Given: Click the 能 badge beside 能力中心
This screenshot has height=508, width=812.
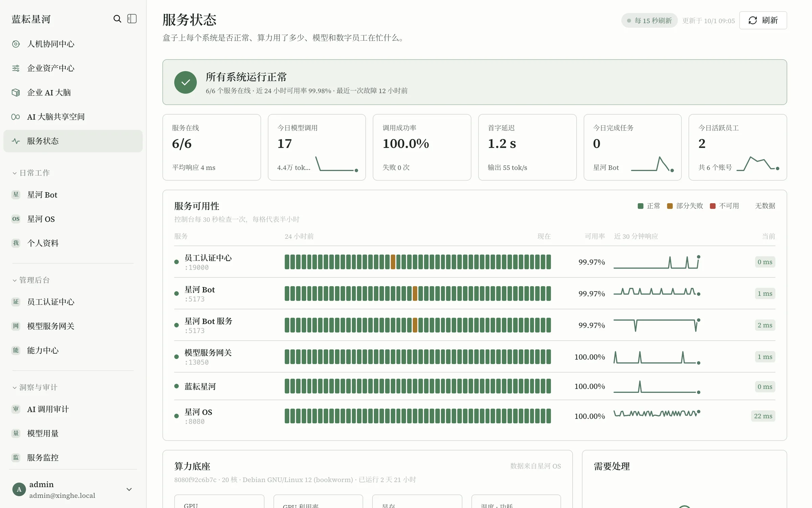Looking at the screenshot, I should [x=16, y=351].
